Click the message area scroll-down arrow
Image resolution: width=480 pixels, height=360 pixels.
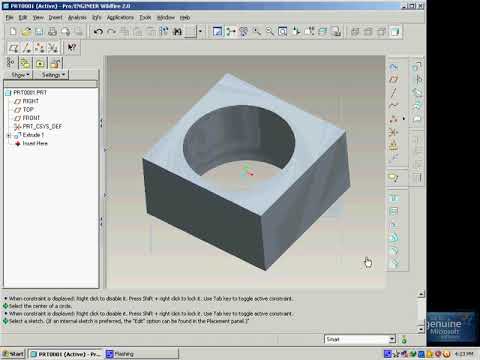point(421,329)
